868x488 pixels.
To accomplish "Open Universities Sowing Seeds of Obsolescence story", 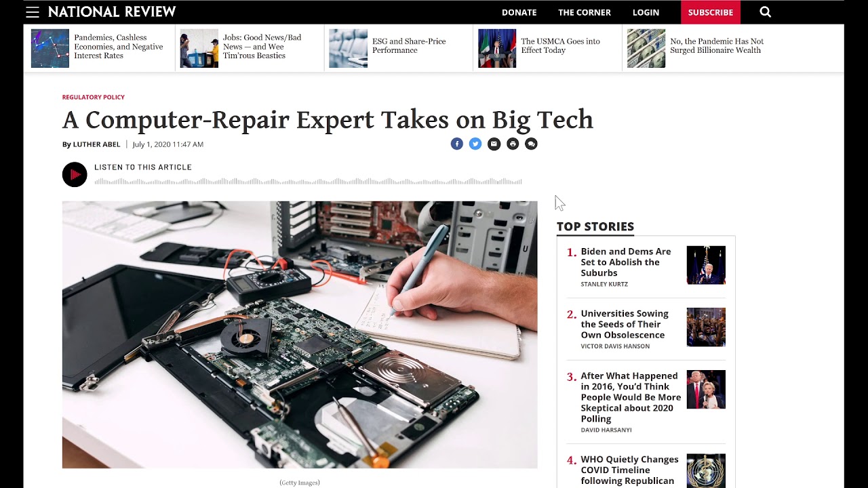I will [x=625, y=324].
